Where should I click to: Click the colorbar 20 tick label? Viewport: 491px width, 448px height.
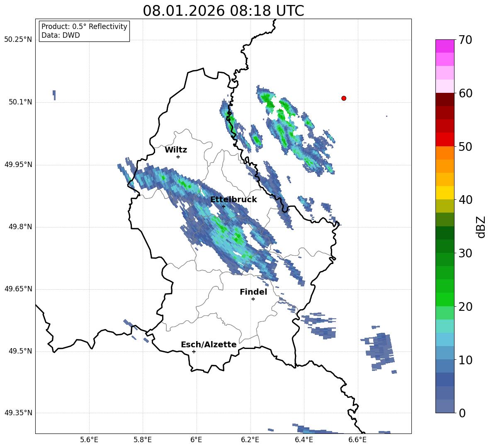point(465,307)
